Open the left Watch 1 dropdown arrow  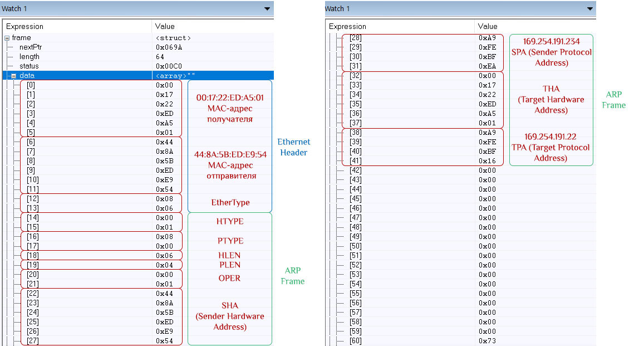pyautogui.click(x=267, y=8)
